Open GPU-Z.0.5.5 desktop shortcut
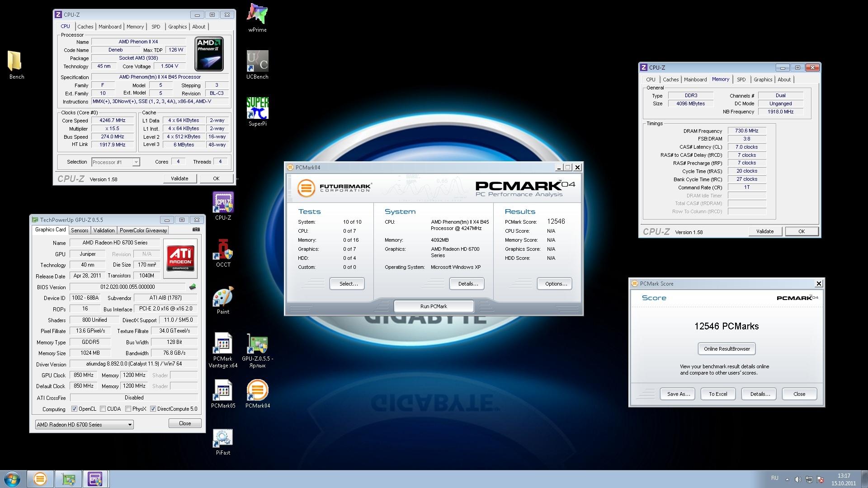 click(x=257, y=351)
